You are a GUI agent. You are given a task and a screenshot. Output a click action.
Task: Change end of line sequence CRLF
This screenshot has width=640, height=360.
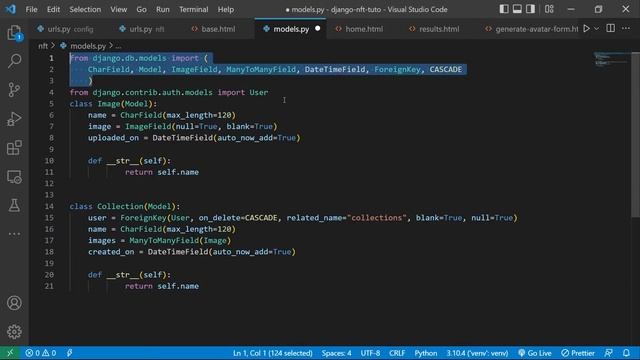[x=397, y=353]
